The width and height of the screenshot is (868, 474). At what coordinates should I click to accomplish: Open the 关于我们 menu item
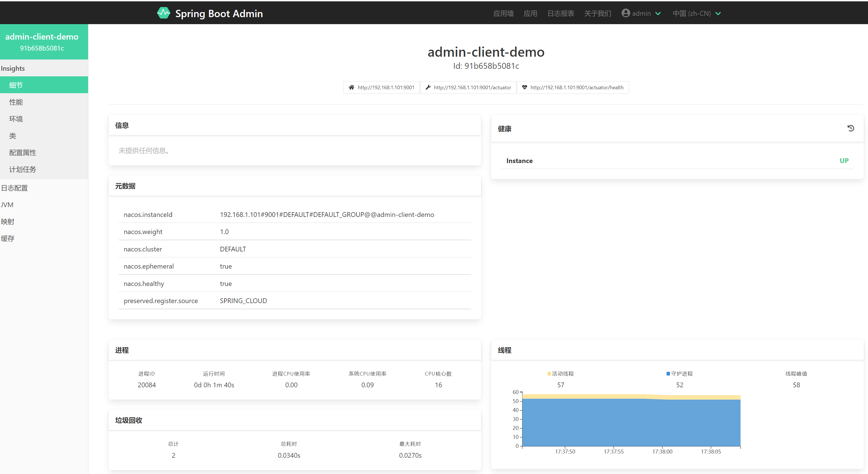point(598,13)
